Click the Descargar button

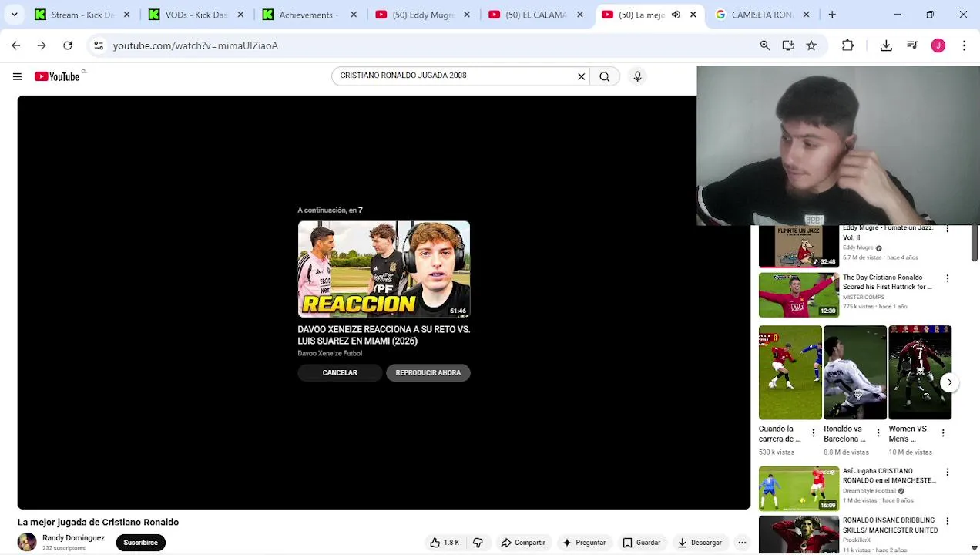coord(700,543)
